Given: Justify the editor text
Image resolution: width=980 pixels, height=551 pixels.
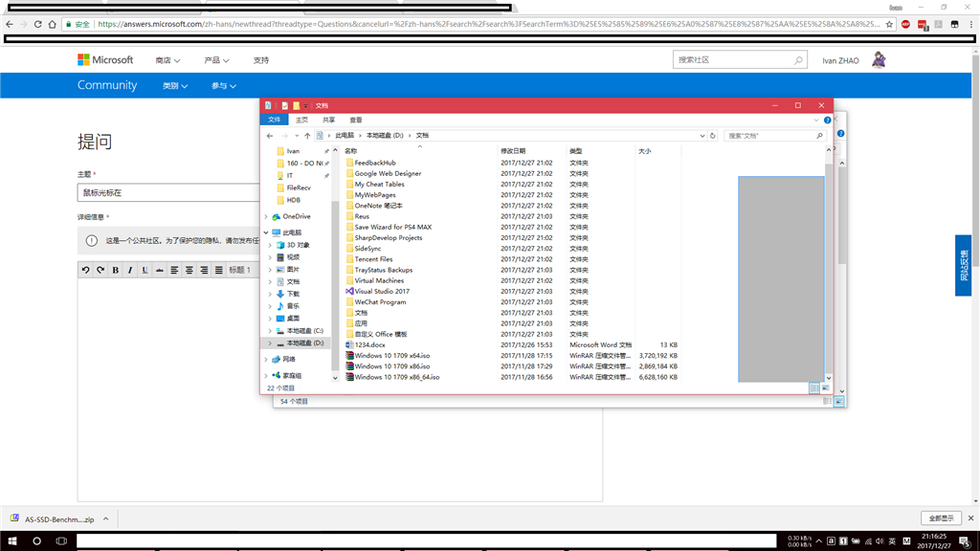Looking at the screenshot, I should tap(219, 270).
